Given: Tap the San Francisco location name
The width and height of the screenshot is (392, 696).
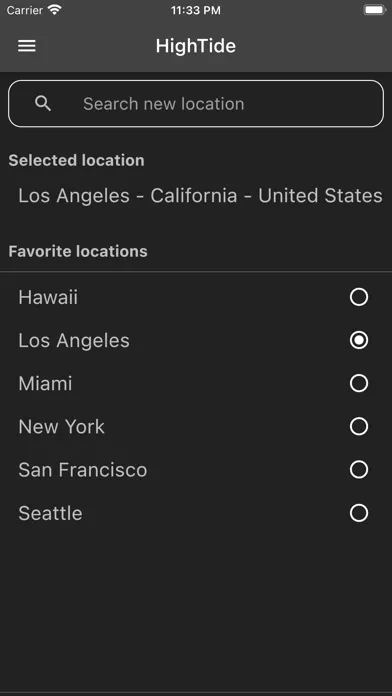Looking at the screenshot, I should 83,470.
